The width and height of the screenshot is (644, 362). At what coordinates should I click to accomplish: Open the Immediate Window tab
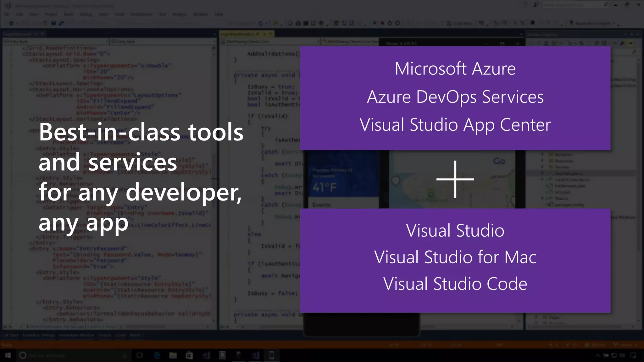(x=76, y=335)
